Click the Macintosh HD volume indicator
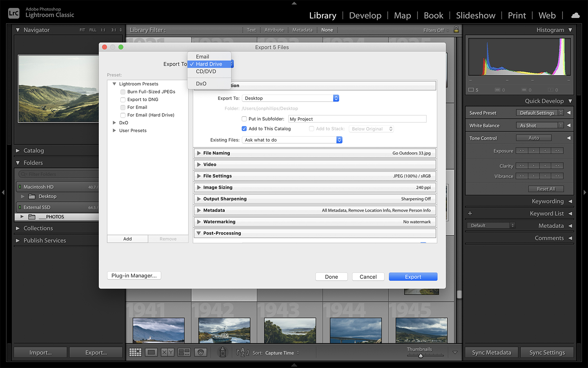Screen dimensions: 588x368 pos(20,187)
